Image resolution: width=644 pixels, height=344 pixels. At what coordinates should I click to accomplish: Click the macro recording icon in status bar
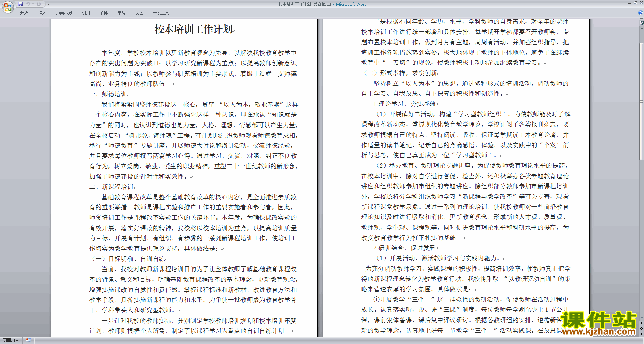pos(28,340)
